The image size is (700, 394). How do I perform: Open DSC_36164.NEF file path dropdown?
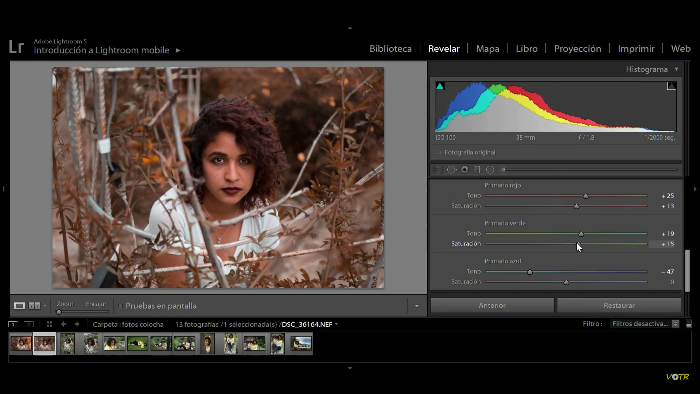pyautogui.click(x=336, y=324)
